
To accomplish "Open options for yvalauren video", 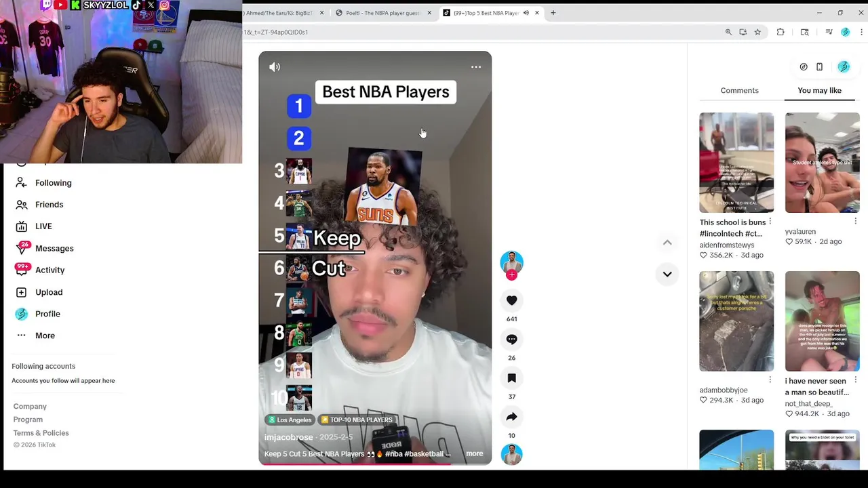I will tap(856, 222).
